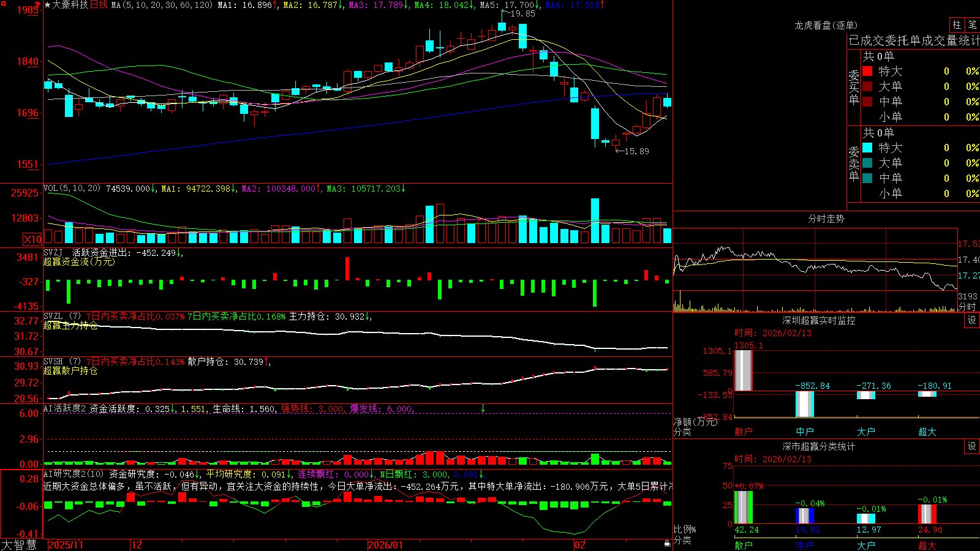Viewport: 980px width, 551px height.
Task: Select the 中户 -852.84 bar in 实时监控
Action: (x=805, y=404)
